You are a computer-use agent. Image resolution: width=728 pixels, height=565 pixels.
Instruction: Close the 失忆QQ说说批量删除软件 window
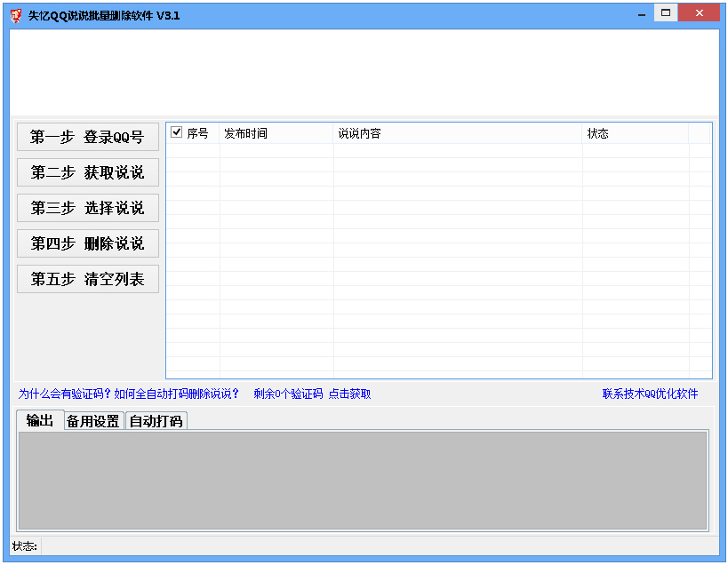[700, 13]
